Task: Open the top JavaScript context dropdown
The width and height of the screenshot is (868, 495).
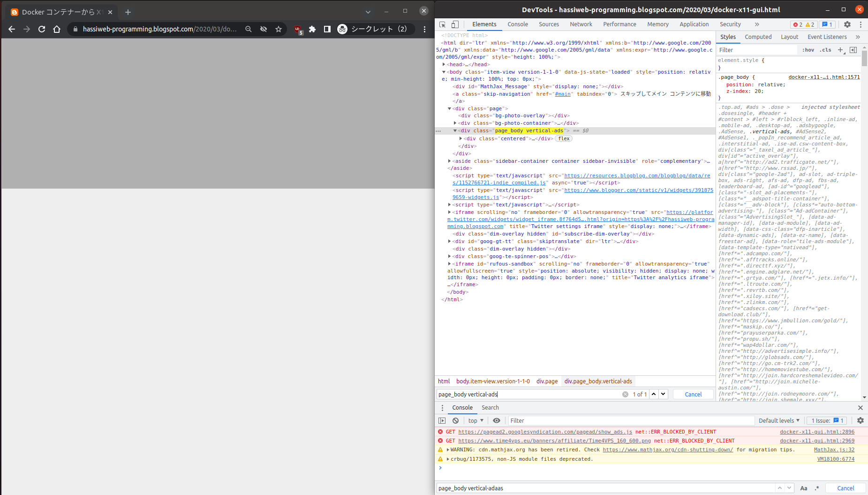Action: (476, 421)
